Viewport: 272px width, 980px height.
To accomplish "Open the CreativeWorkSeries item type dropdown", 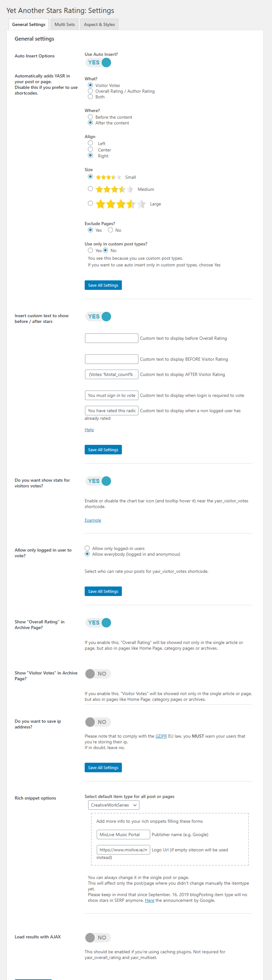I will coord(114,805).
